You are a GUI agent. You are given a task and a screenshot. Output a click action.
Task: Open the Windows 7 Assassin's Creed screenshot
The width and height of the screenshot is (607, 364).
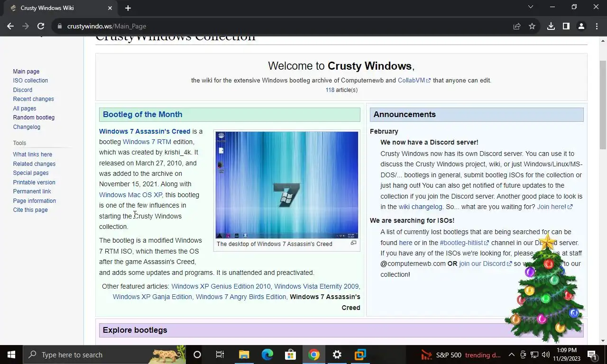pos(287,185)
